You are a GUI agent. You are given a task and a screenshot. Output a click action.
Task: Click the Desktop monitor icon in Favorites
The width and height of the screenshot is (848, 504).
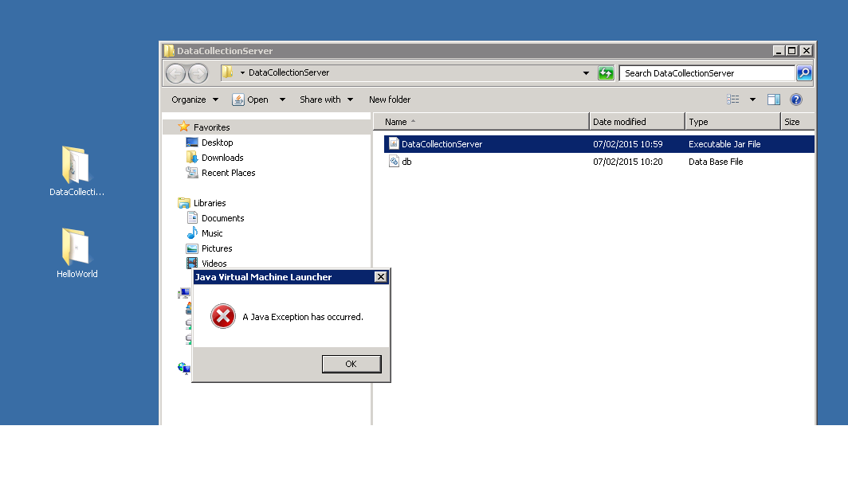[x=192, y=142]
